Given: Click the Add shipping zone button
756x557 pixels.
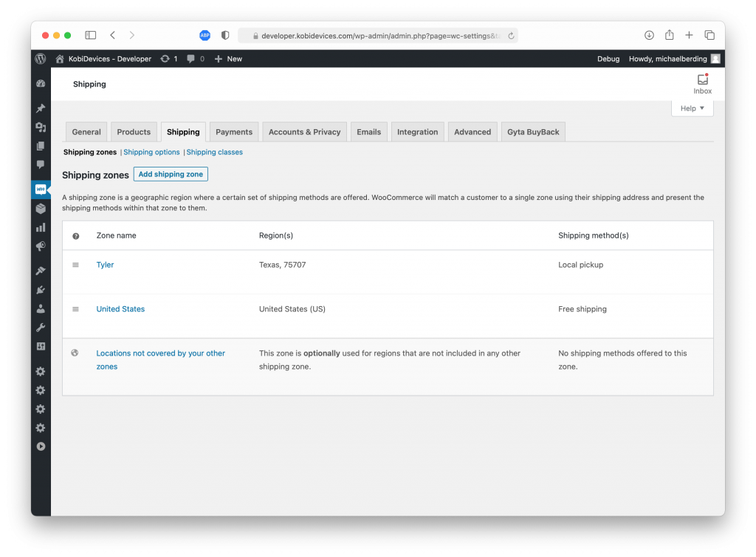Looking at the screenshot, I should [171, 174].
